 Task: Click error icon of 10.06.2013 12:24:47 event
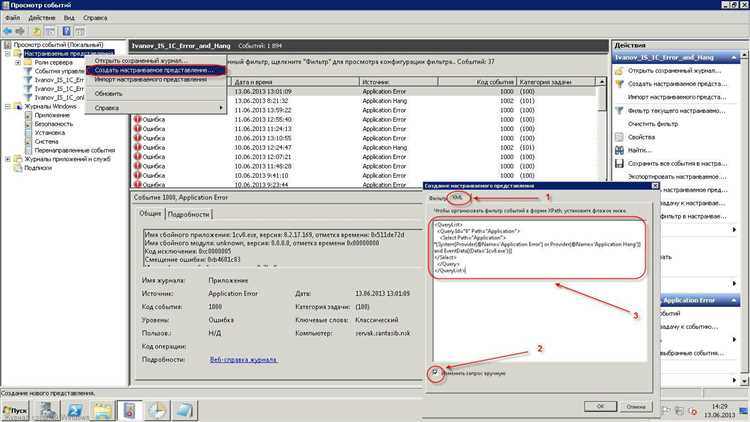pyautogui.click(x=137, y=147)
